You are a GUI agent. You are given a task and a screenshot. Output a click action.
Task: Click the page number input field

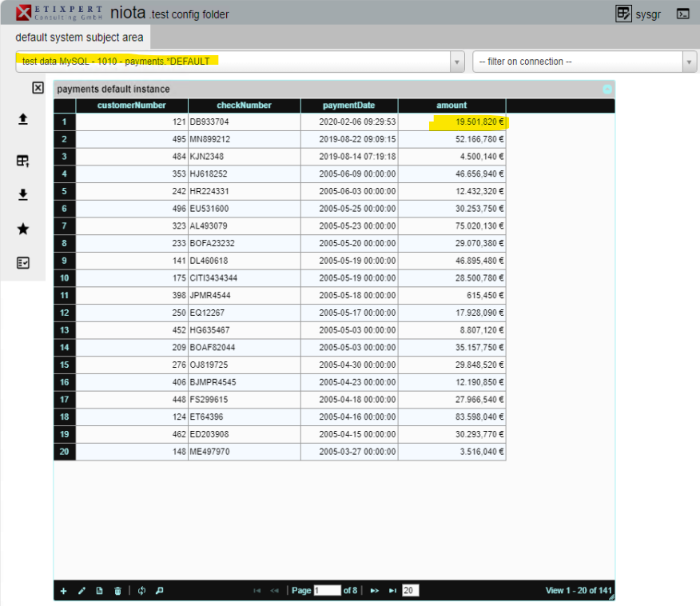pyautogui.click(x=327, y=591)
